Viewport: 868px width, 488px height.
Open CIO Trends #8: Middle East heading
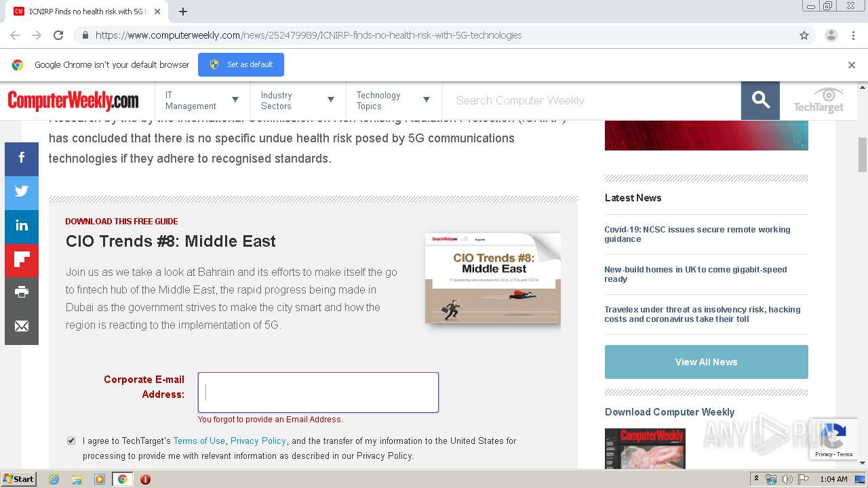point(171,241)
